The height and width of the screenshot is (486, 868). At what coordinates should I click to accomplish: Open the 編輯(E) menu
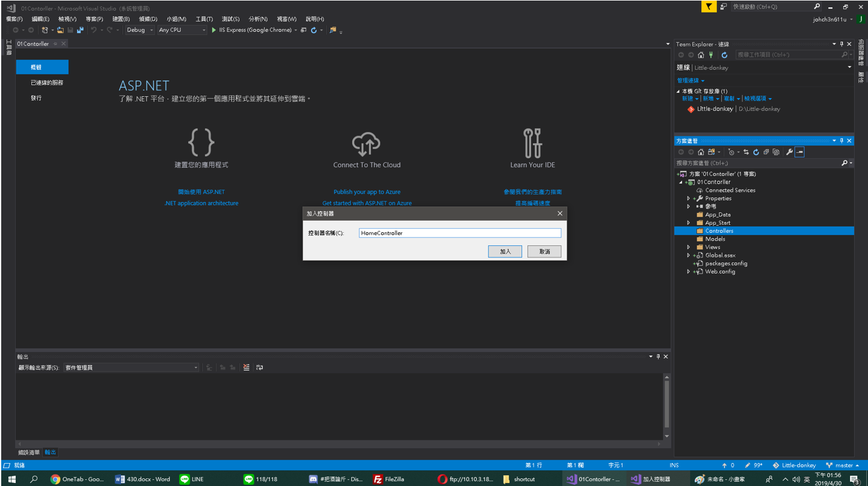[40, 19]
